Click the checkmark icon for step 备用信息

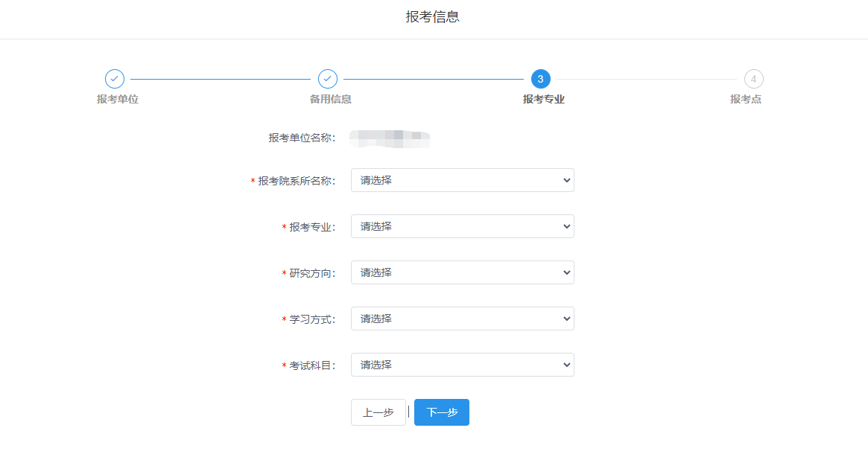pyautogui.click(x=328, y=79)
